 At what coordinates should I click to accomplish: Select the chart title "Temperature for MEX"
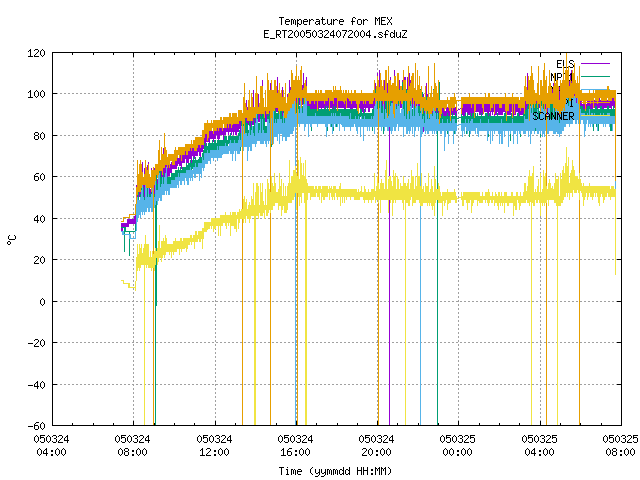click(x=335, y=21)
